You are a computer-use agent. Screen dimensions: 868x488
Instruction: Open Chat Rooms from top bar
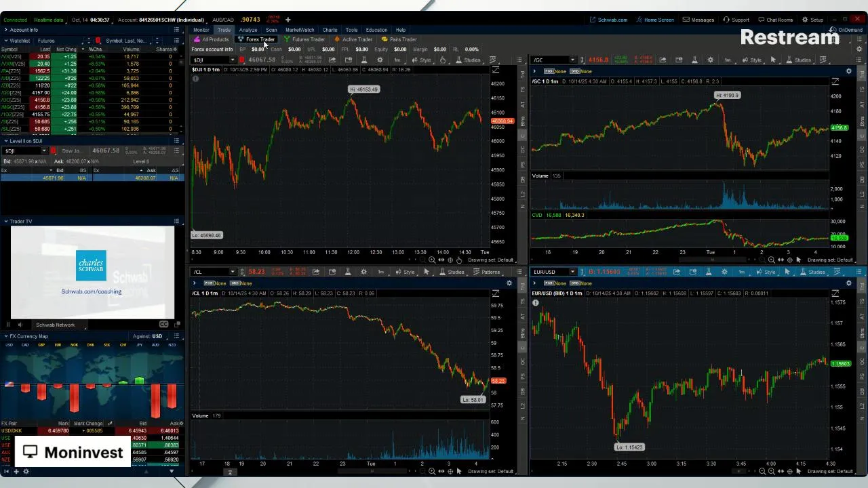click(x=775, y=20)
